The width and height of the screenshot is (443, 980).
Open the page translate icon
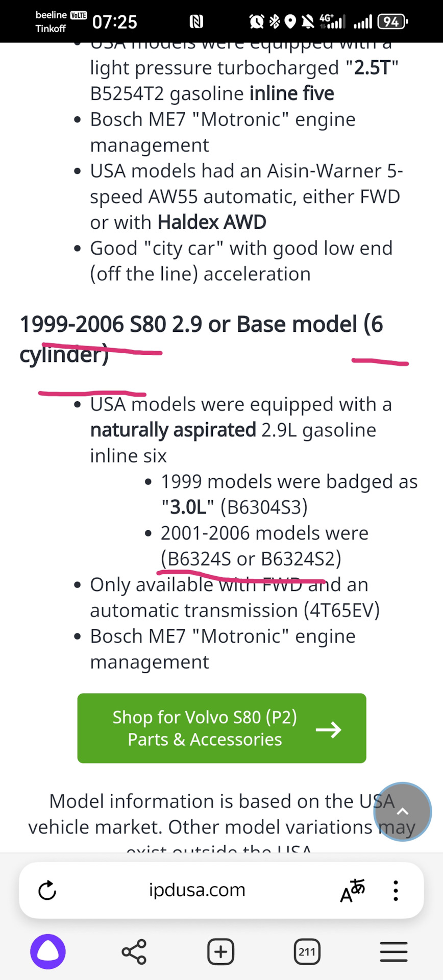352,891
